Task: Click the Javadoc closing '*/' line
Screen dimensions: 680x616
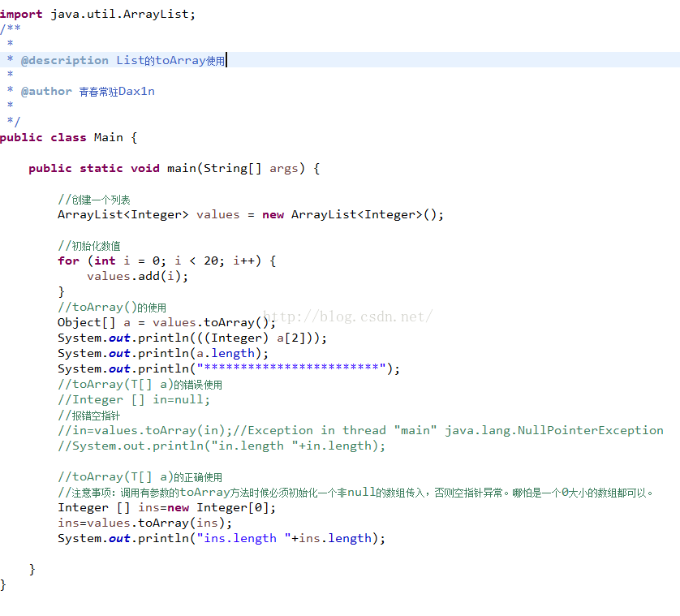Action: (14, 122)
